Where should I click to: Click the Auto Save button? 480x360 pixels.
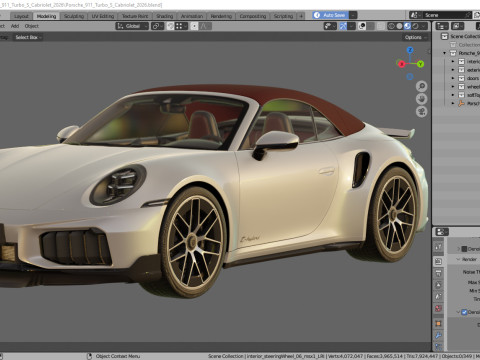(330, 15)
